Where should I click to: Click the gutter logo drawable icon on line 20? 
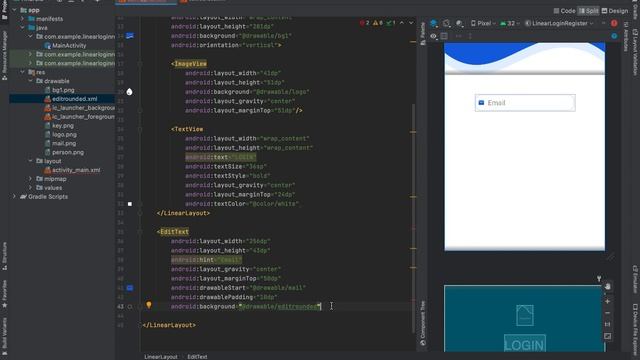click(x=129, y=92)
